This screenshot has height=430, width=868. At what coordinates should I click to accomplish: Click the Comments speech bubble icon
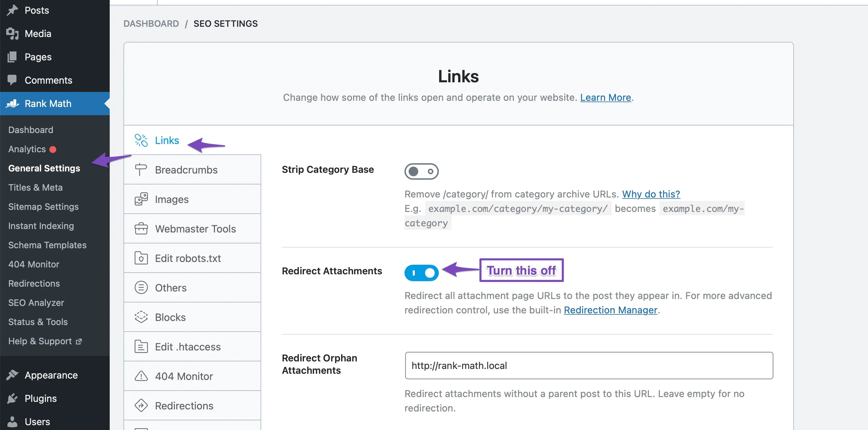click(12, 80)
